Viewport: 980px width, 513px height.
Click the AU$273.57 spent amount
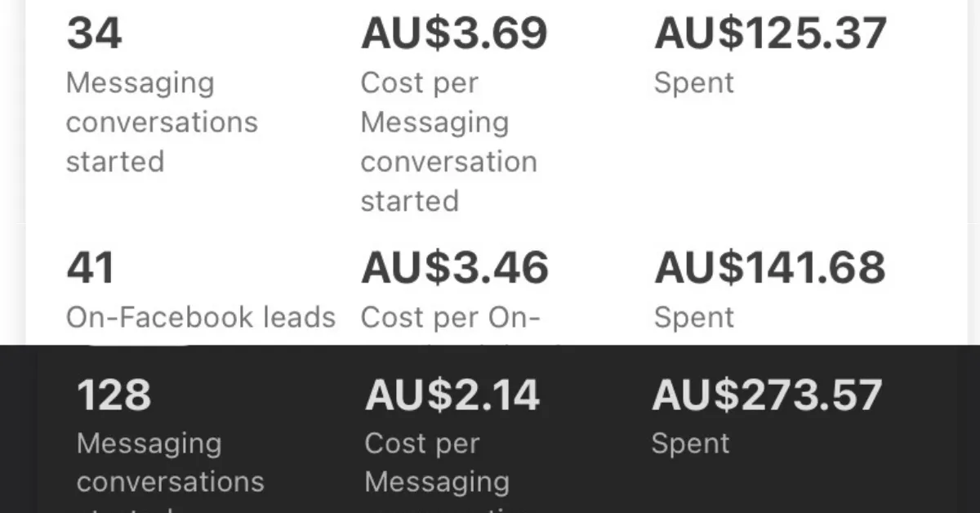point(767,395)
